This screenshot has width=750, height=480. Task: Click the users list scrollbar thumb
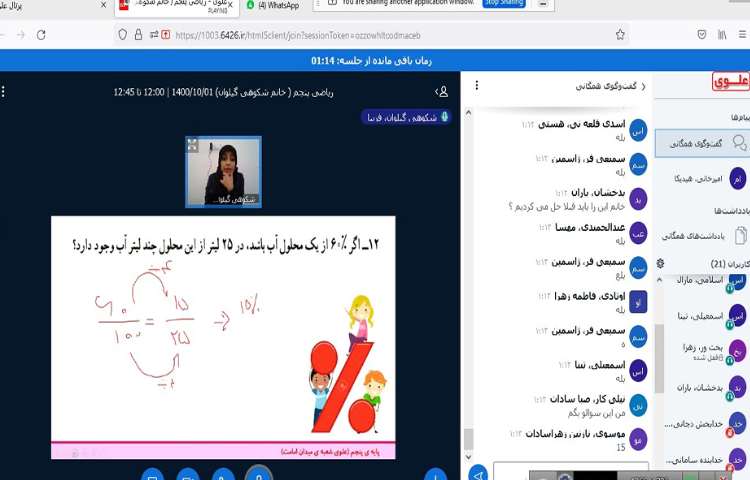click(659, 359)
